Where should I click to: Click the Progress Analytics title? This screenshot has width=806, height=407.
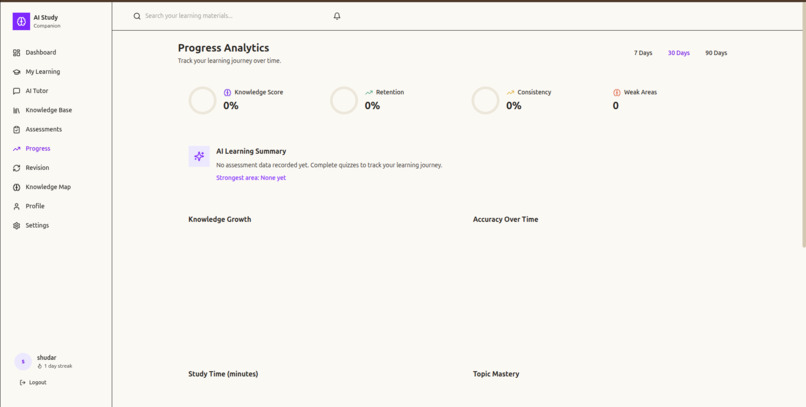coord(224,48)
